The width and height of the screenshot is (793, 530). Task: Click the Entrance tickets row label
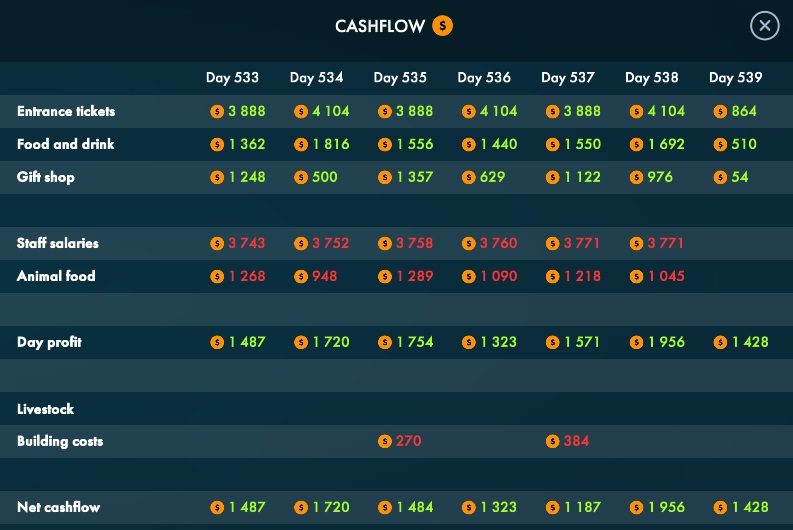pyautogui.click(x=66, y=112)
